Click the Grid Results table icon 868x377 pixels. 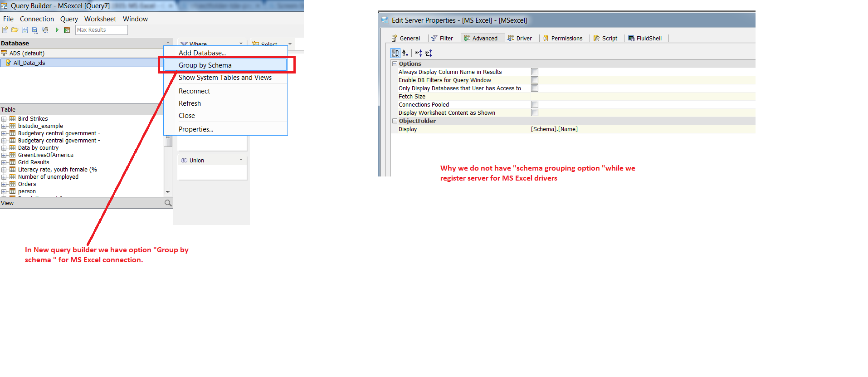[13, 162]
